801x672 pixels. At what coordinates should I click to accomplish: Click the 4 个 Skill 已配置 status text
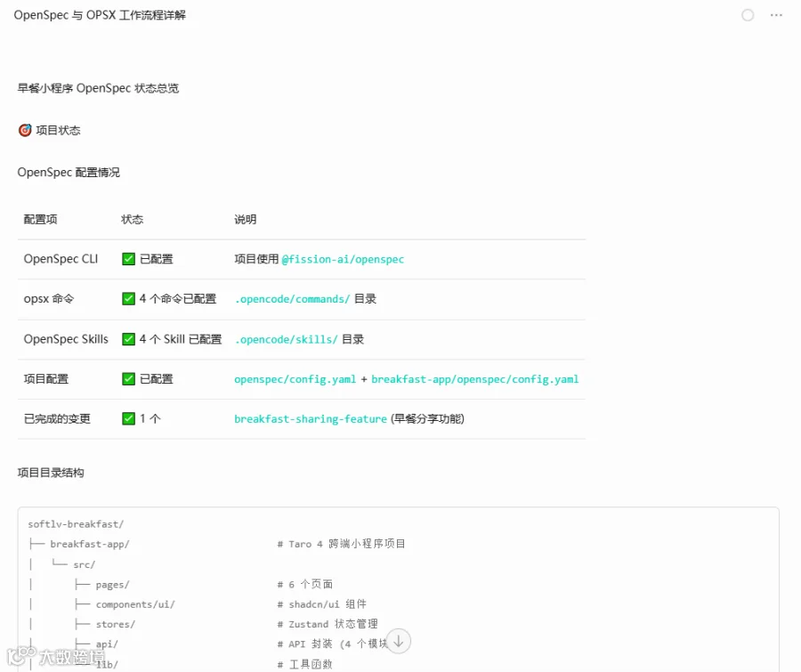click(181, 339)
